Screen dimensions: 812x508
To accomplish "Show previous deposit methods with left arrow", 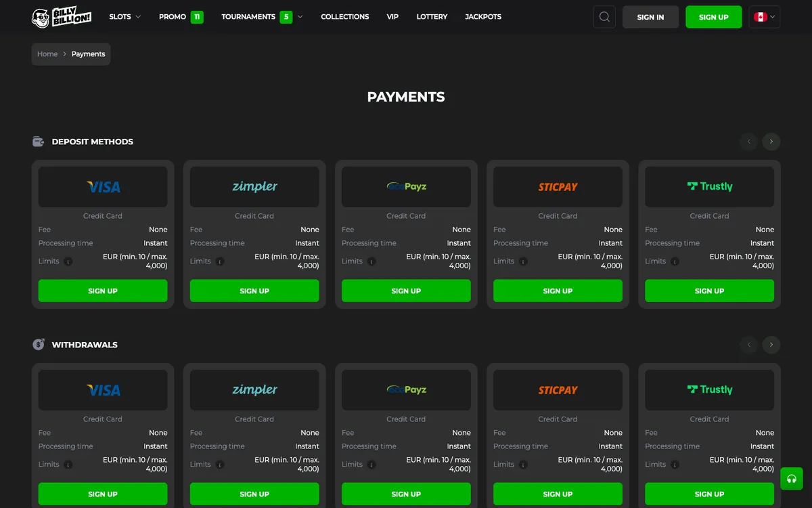I will (x=748, y=142).
